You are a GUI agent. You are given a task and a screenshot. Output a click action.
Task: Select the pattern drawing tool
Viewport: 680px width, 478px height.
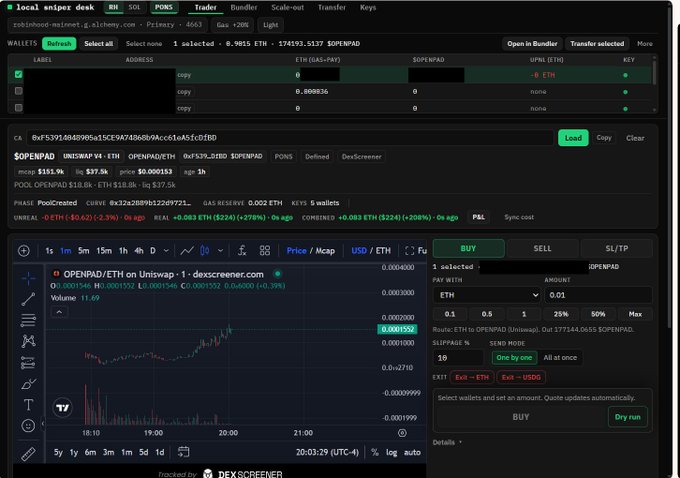28,341
